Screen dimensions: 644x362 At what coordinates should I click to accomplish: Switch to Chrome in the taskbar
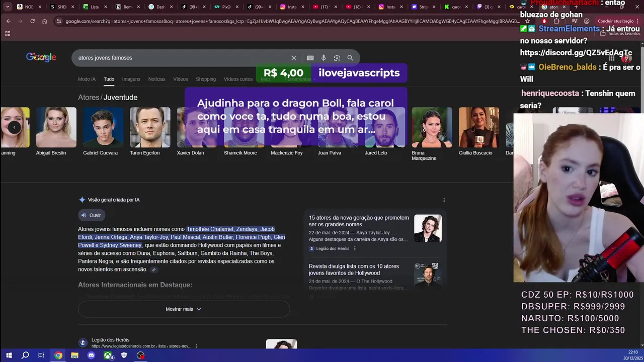[x=58, y=355]
